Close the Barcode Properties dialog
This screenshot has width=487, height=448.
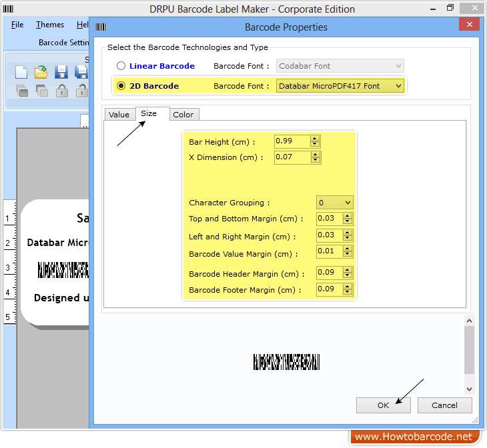click(469, 24)
